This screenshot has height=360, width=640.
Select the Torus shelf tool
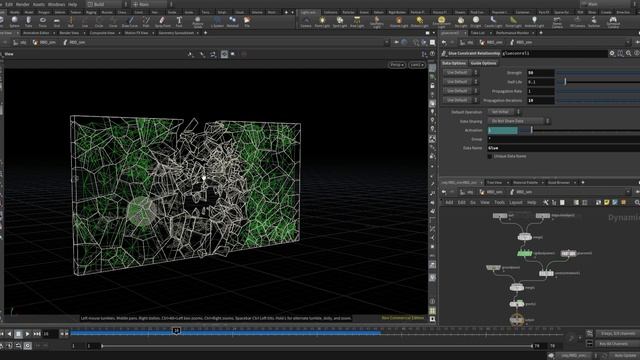tap(42, 22)
